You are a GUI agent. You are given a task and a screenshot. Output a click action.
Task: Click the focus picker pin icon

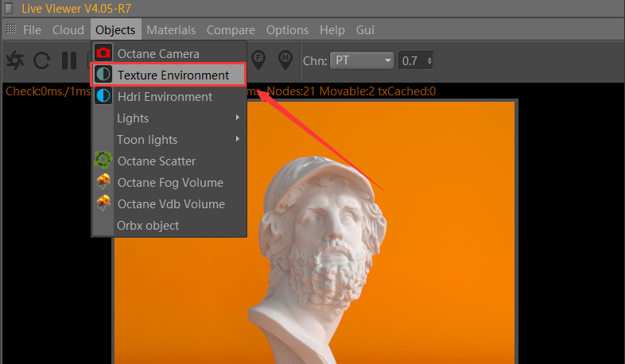(258, 60)
